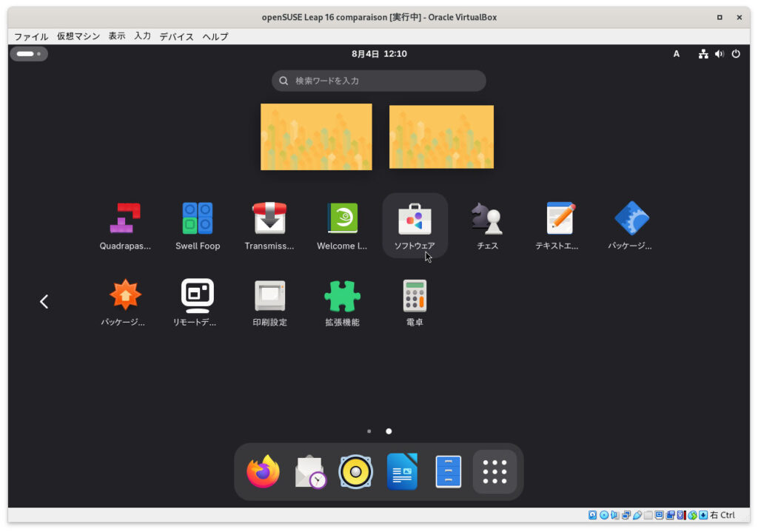758x532 pixels.
Task: Launch the リモートデスクトップ remote desktop app
Action: 197,303
